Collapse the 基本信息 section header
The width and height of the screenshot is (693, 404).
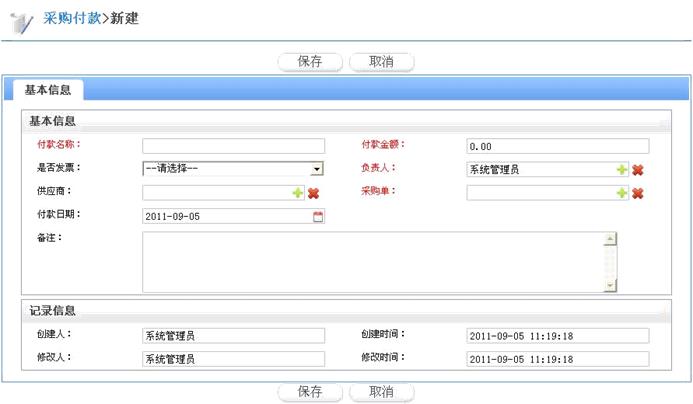[346, 121]
